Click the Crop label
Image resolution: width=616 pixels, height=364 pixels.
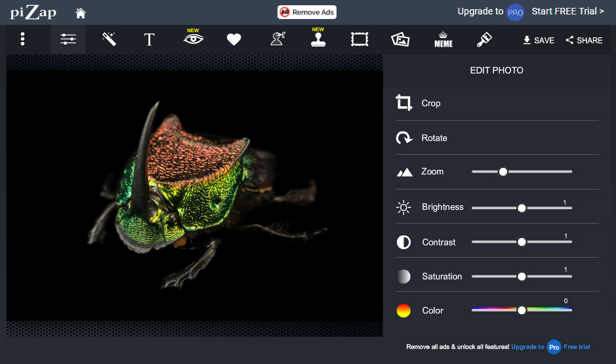(431, 103)
